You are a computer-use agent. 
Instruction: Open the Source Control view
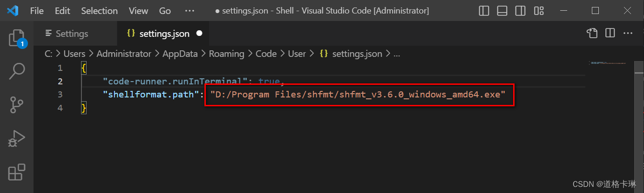point(17,105)
